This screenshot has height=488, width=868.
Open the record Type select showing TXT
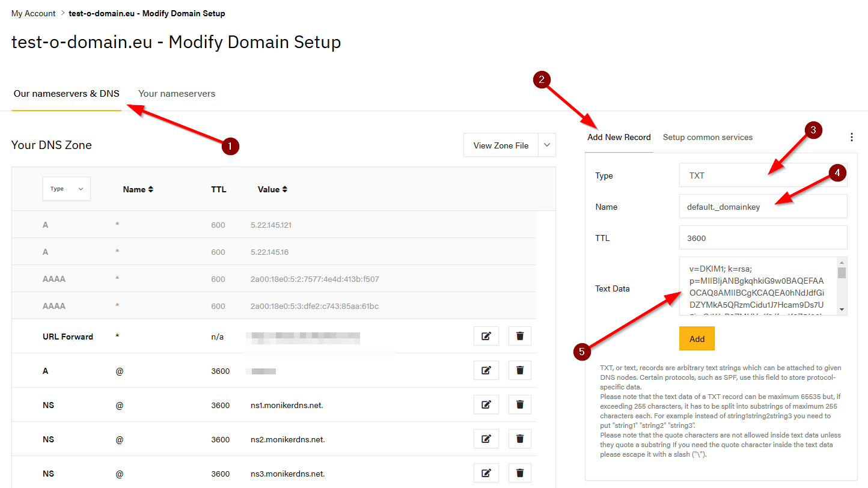tap(763, 175)
